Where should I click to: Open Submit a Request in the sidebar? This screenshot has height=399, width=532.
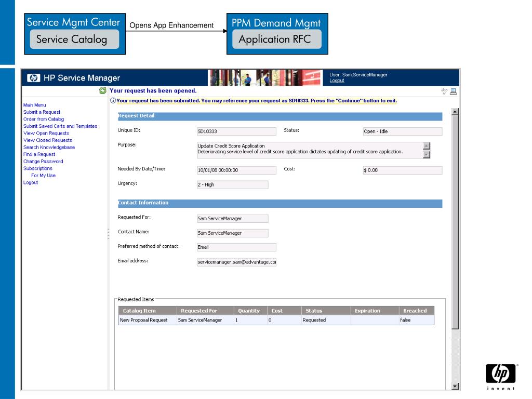42,112
